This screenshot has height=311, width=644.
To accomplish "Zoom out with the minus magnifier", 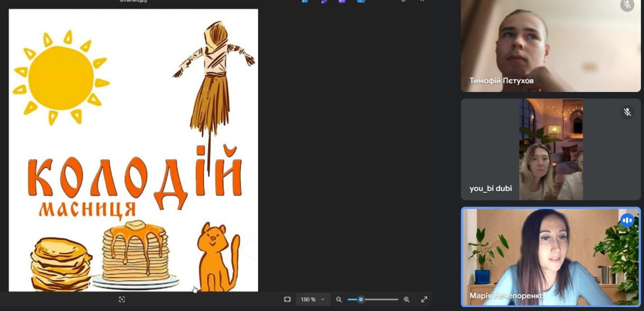I will click(339, 299).
